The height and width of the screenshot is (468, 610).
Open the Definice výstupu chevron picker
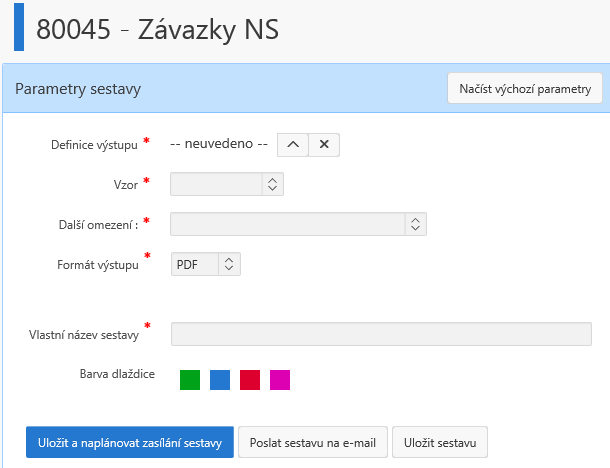(292, 144)
